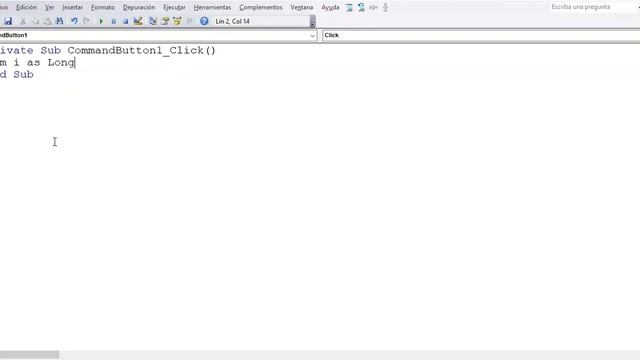The image size is (640, 360).
Task: Open the Object Browser icon
Action: click(x=177, y=21)
